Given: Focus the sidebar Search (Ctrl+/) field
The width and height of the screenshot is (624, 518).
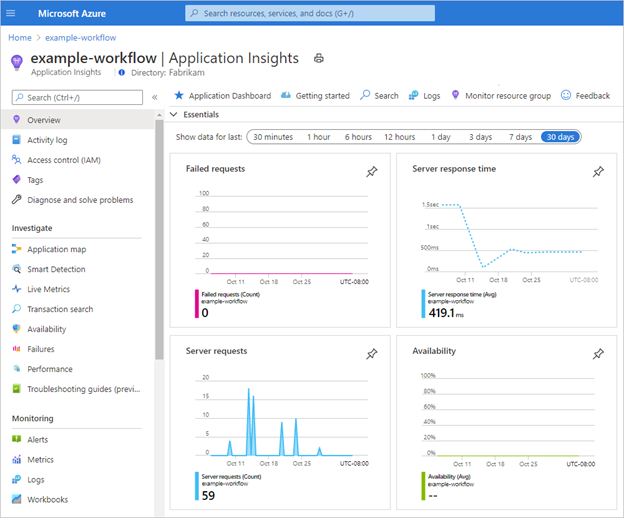Looking at the screenshot, I should pos(77,97).
